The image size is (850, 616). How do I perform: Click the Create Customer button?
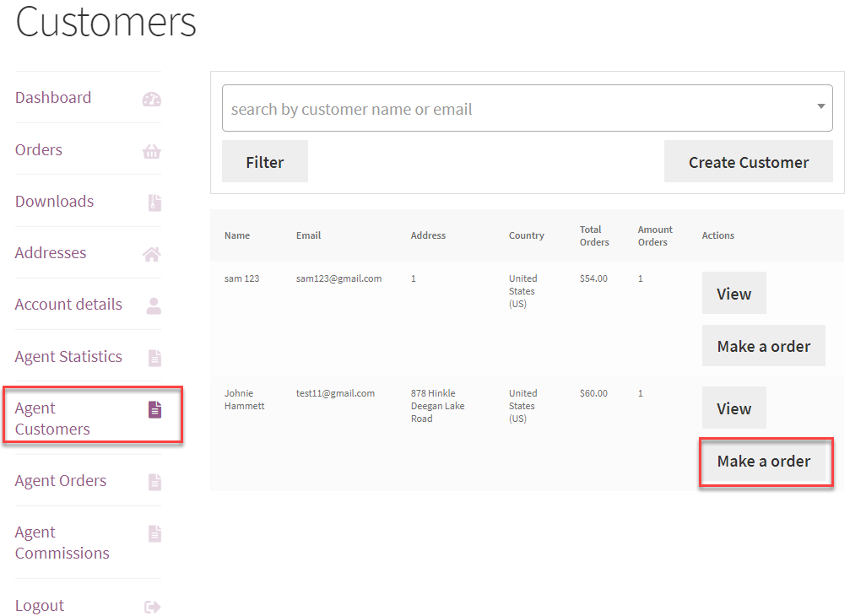(x=748, y=162)
